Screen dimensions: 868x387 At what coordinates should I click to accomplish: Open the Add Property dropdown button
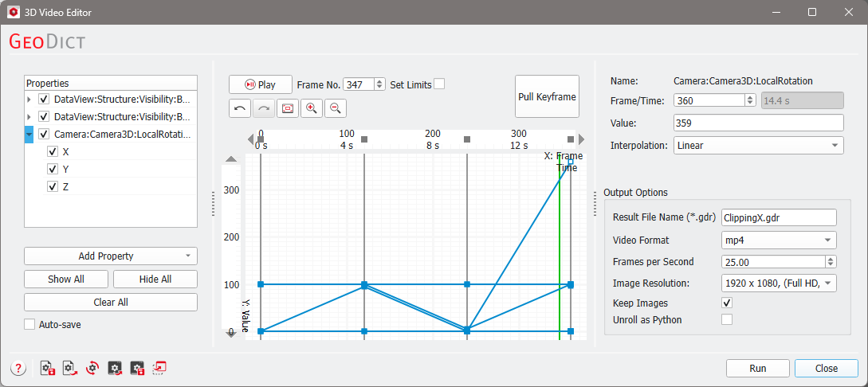coord(111,256)
